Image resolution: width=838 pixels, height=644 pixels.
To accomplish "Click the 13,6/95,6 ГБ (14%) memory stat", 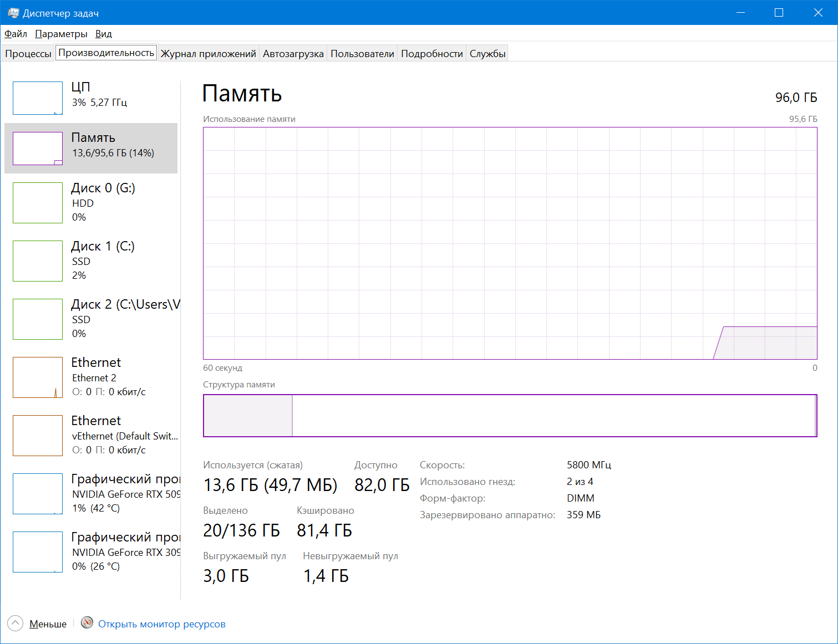I will [113, 153].
